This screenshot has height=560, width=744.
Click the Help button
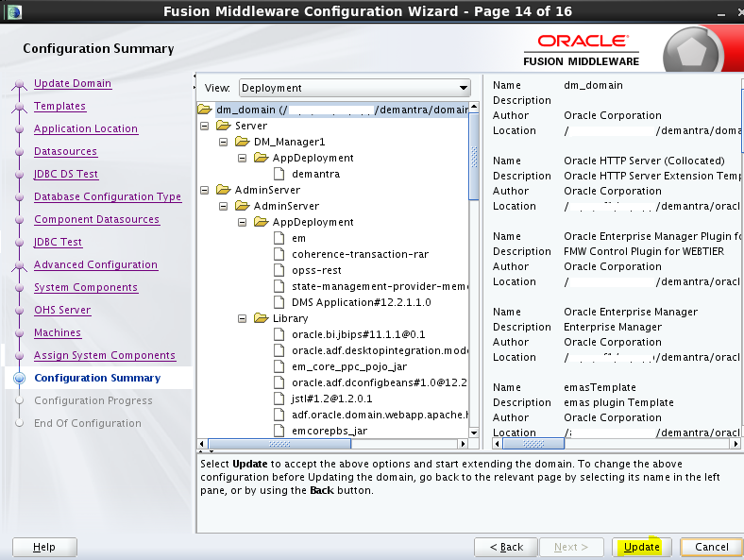click(x=44, y=547)
